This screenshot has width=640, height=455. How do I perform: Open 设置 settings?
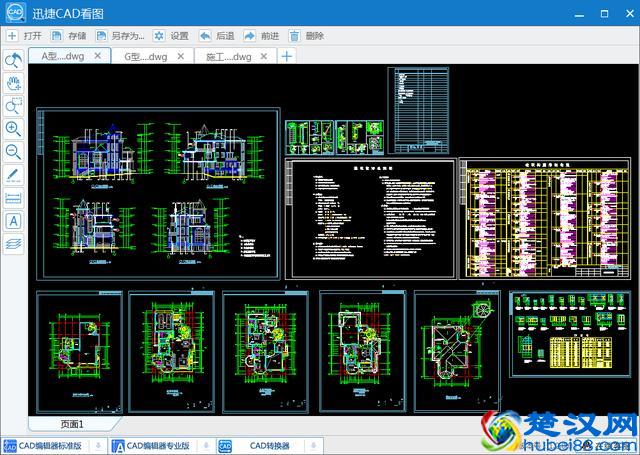[171, 36]
